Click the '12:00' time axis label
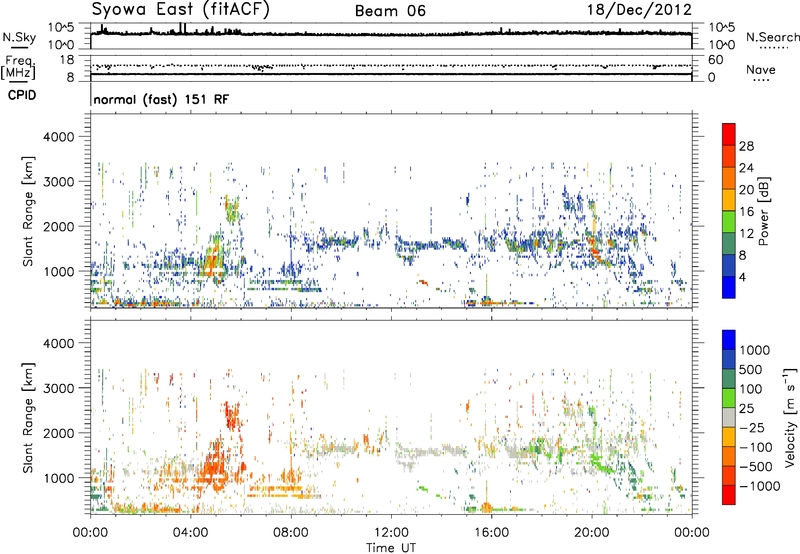Screen dimensions: 800x554 (391, 533)
